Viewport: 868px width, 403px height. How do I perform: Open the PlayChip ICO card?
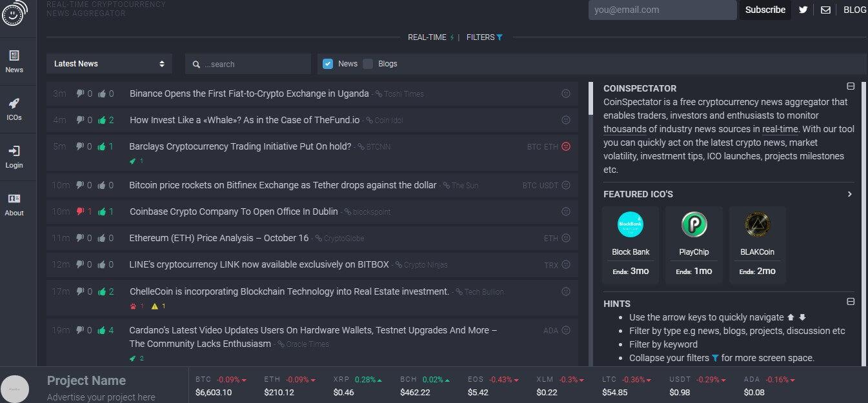pyautogui.click(x=694, y=245)
